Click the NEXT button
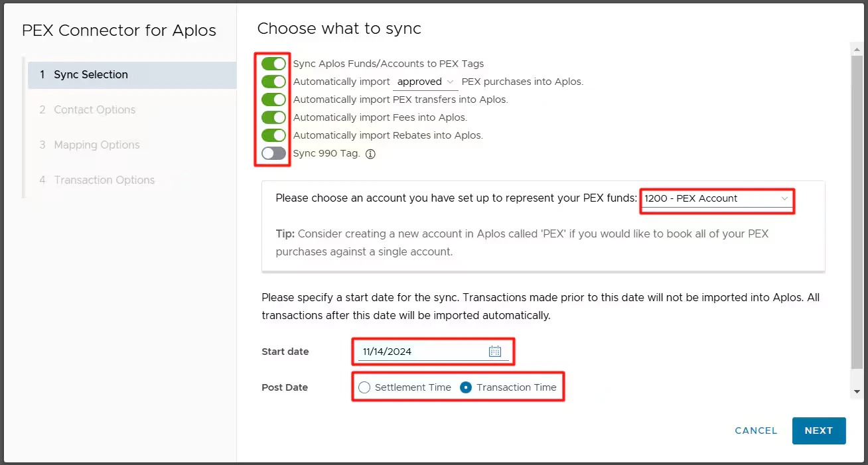This screenshot has width=868, height=465. 819,431
